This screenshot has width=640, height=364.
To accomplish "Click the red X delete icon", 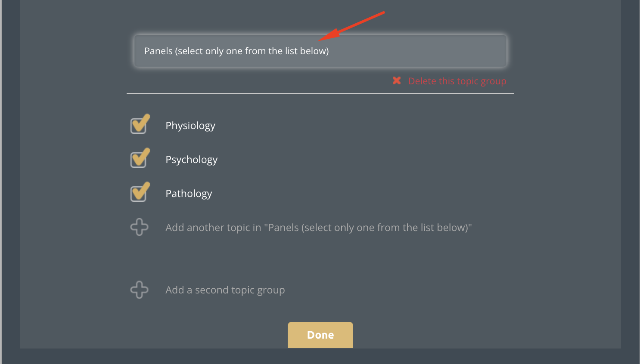I will tap(397, 80).
